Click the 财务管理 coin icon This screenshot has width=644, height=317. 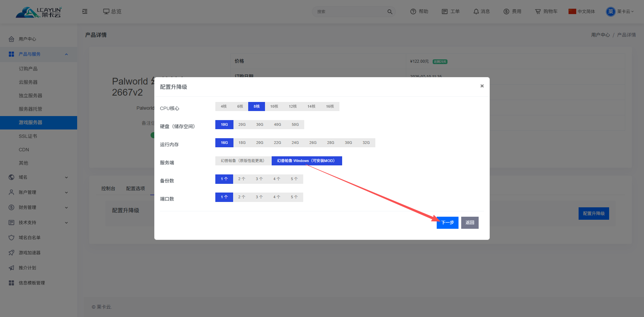(11, 207)
